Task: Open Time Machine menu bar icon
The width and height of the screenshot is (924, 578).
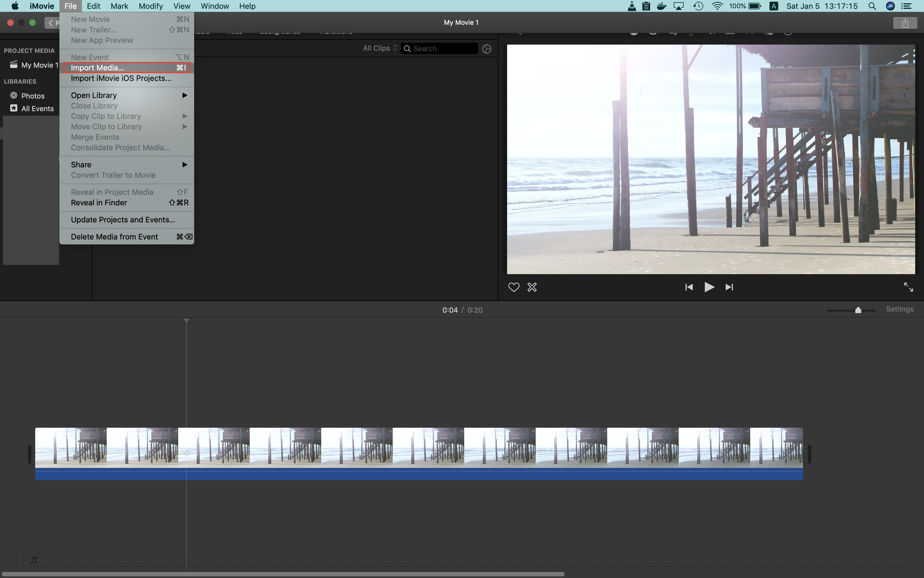Action: [x=698, y=6]
